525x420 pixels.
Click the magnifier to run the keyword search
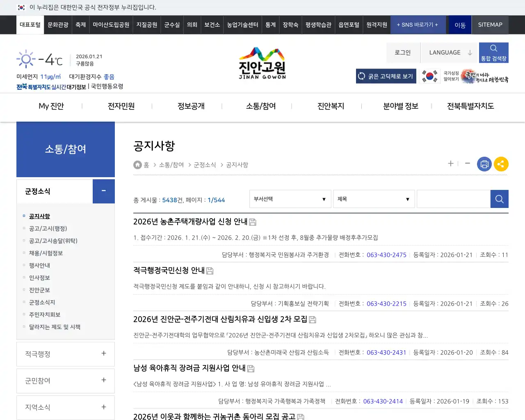499,199
